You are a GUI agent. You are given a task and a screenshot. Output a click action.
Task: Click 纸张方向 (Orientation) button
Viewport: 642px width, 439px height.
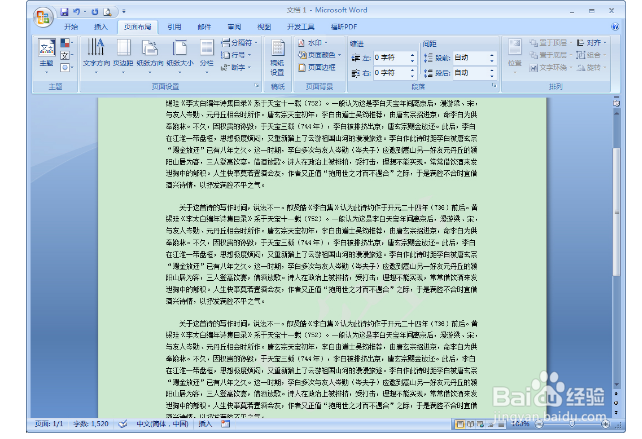pyautogui.click(x=150, y=56)
